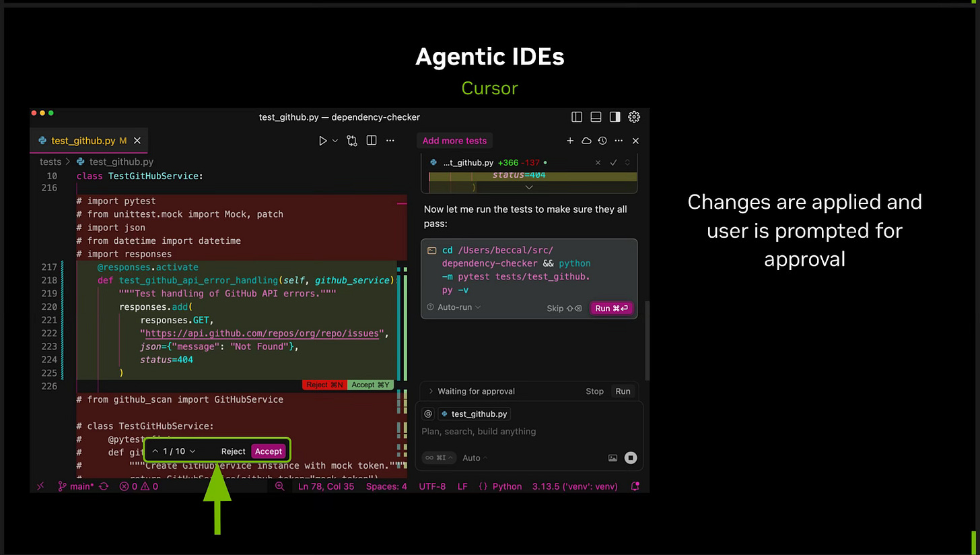Screen dimensions: 980x555
Task: Toggle the primary sidebar layout icon
Action: tap(577, 117)
